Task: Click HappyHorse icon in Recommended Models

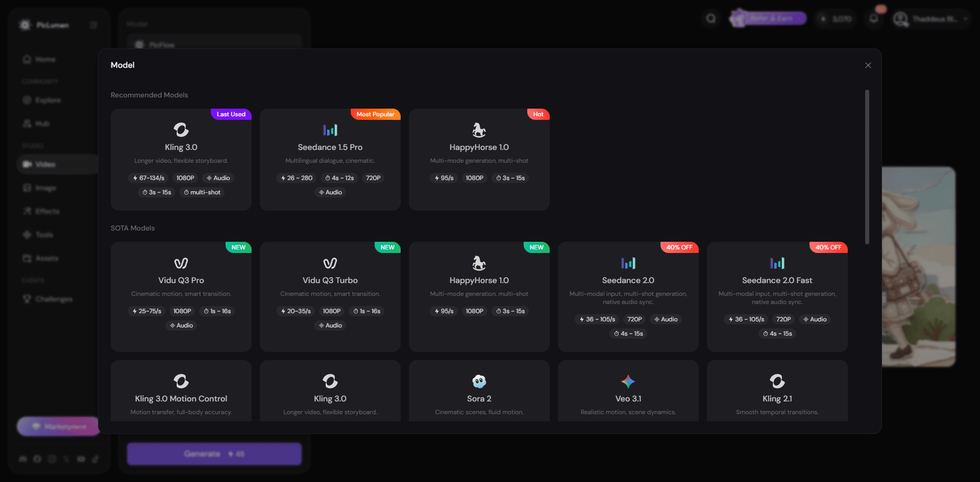Action: (x=479, y=130)
